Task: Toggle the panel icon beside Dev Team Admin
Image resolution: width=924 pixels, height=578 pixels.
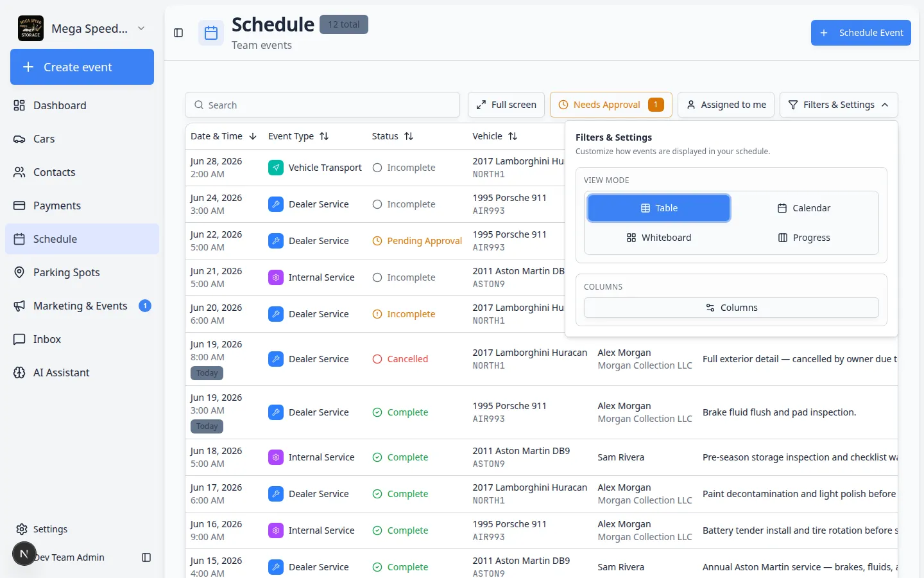Action: 146,557
